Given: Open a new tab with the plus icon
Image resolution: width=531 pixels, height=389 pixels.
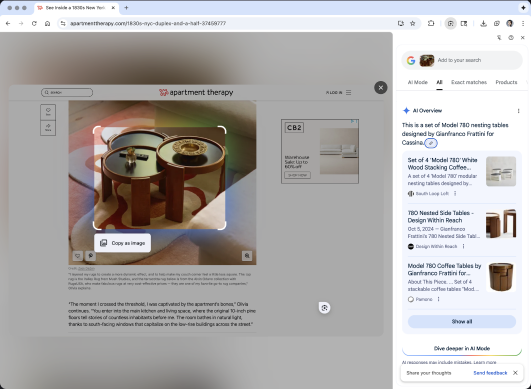Looking at the screenshot, I should [x=126, y=7].
